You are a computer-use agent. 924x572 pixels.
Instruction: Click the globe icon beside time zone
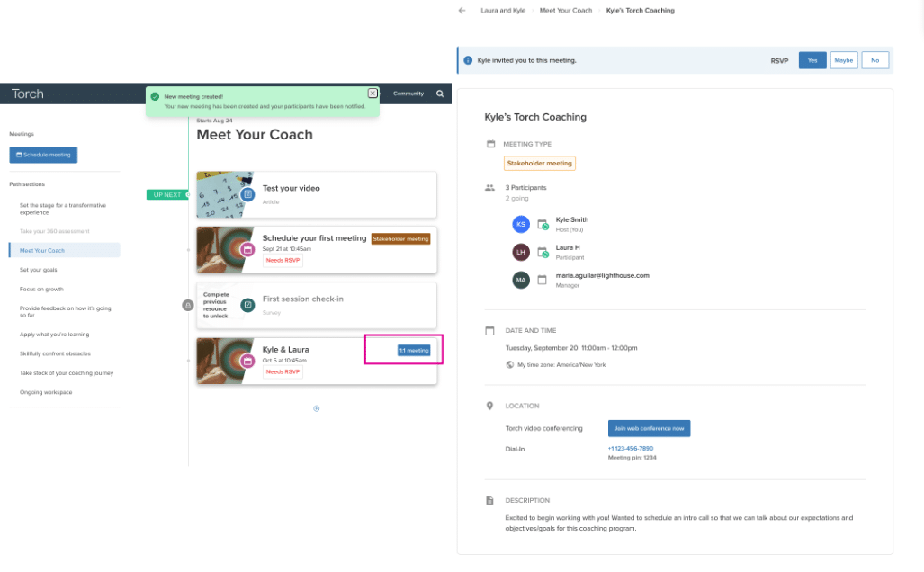[x=510, y=365]
